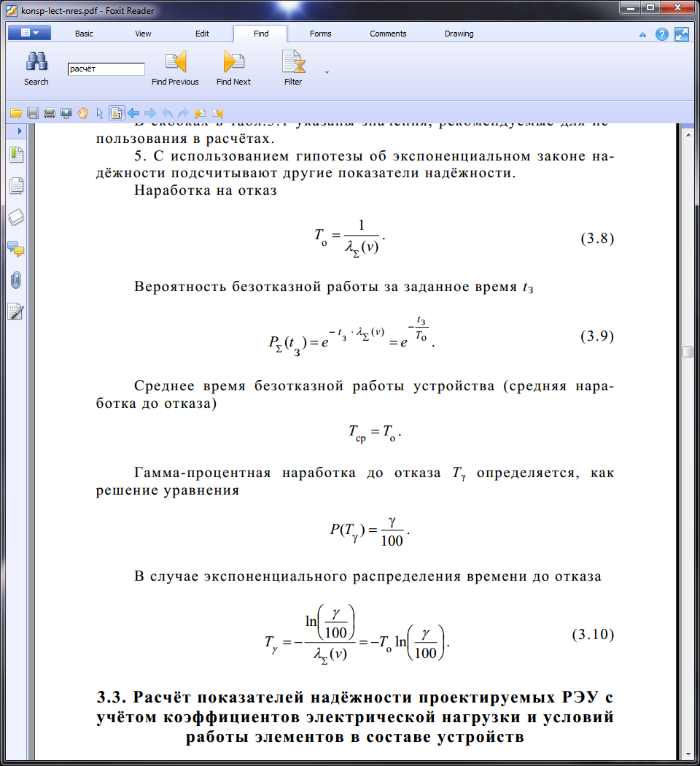The width and height of the screenshot is (700, 766).
Task: Click the Find Next button
Action: coord(234,69)
